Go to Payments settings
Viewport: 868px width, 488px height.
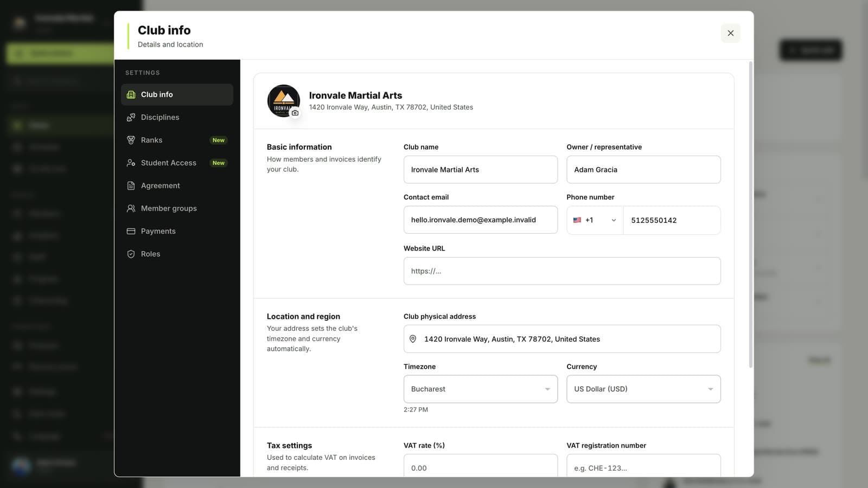coord(177,231)
